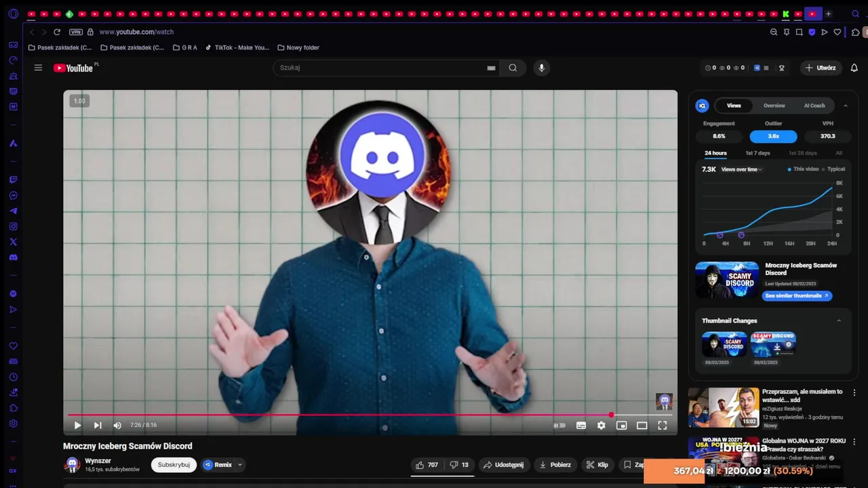The height and width of the screenshot is (488, 868).
Task: Open Discord from the browser sidebar
Action: pyautogui.click(x=13, y=258)
